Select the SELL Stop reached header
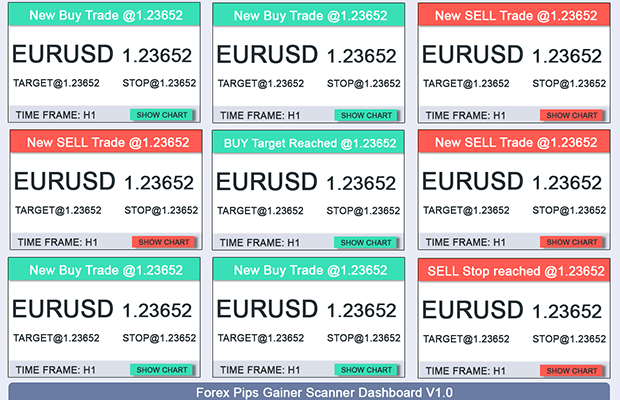The width and height of the screenshot is (620, 400). [x=514, y=271]
